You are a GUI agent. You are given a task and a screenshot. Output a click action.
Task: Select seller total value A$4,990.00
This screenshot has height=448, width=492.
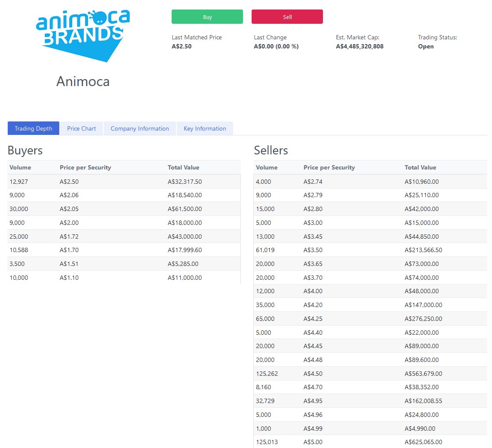[420, 429]
